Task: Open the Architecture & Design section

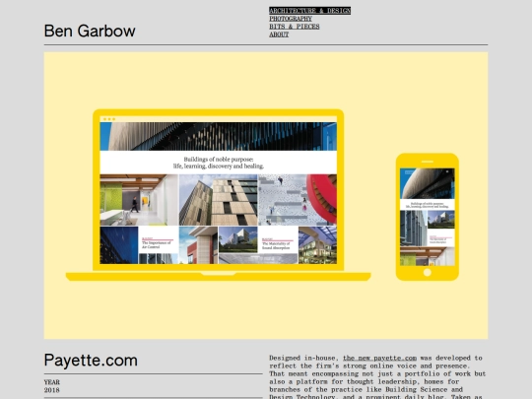Action: tap(309, 11)
